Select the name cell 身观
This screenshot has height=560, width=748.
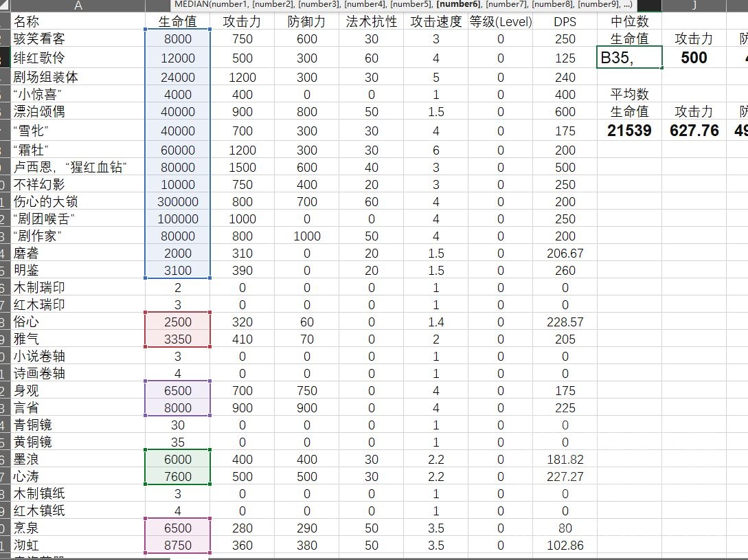click(78, 390)
